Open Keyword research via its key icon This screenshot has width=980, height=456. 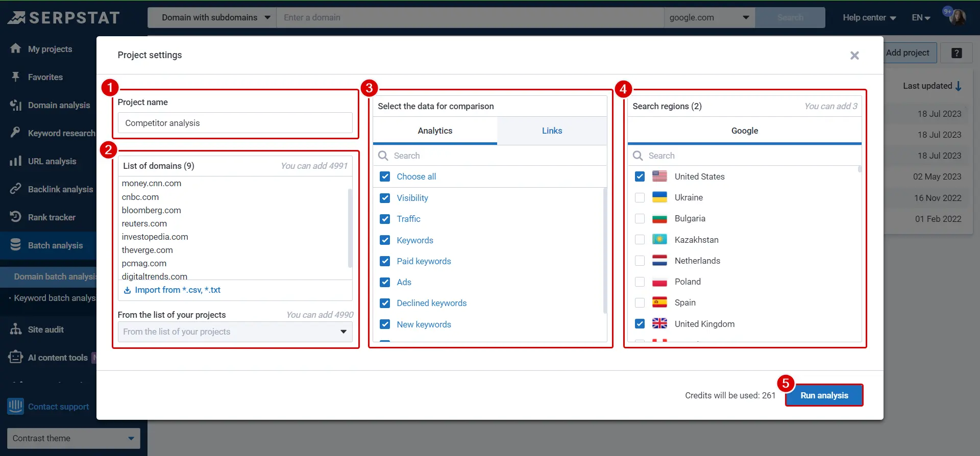pos(15,133)
